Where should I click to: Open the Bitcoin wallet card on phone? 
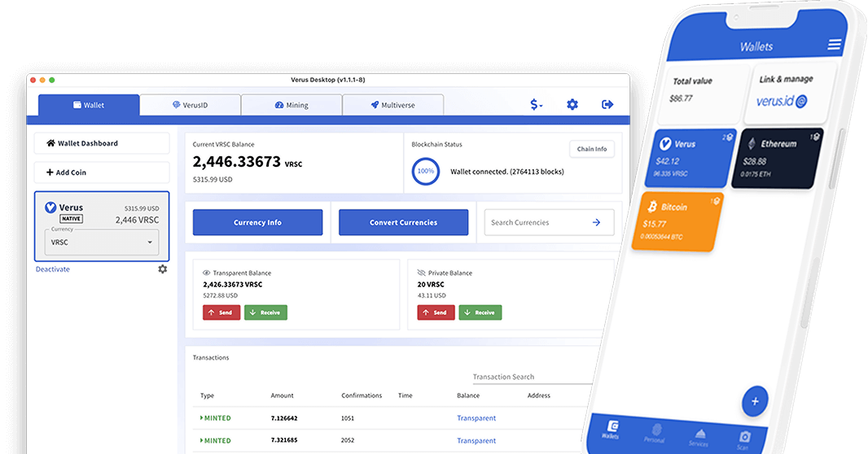tap(677, 221)
